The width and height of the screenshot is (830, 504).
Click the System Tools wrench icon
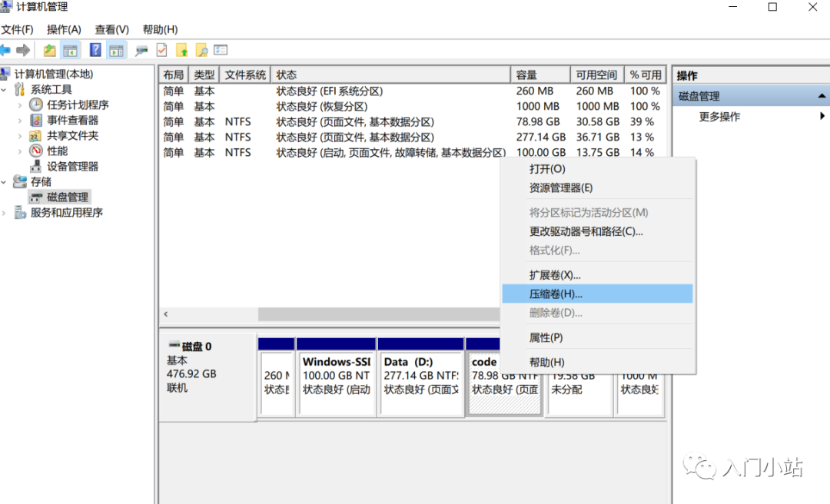click(x=19, y=89)
